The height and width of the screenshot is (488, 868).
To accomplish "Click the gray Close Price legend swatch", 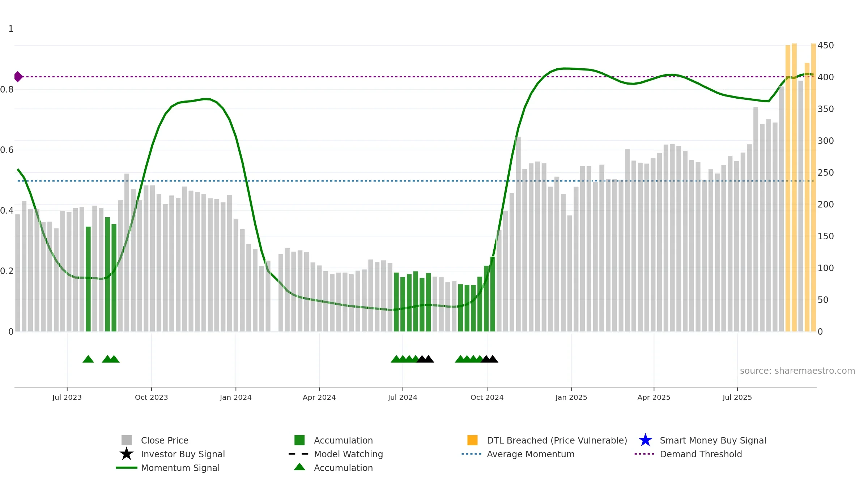I will tap(127, 440).
